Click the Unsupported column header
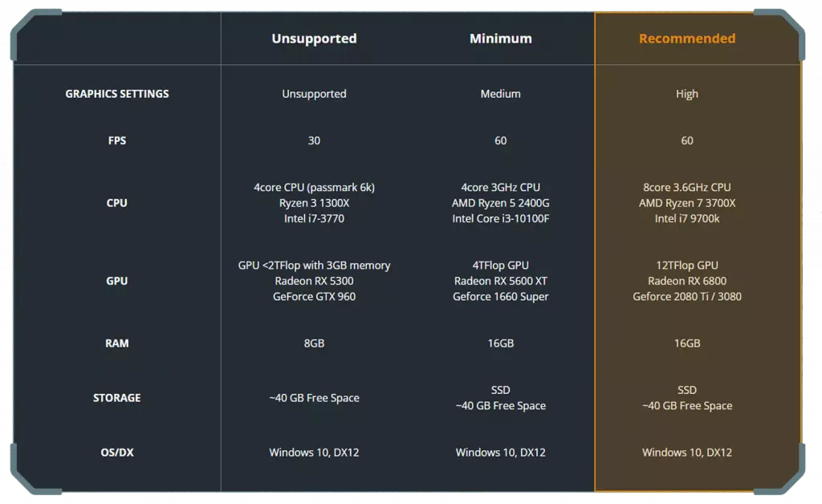 tap(314, 39)
